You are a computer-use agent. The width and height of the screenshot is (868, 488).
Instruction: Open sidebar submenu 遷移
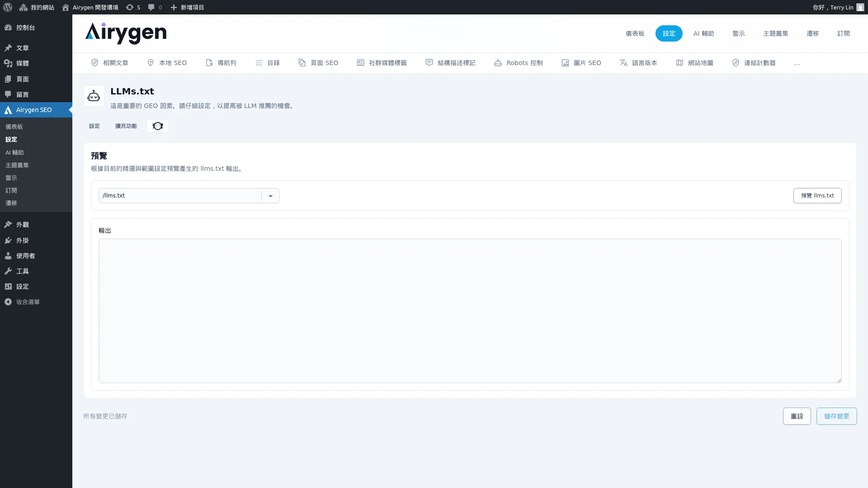[x=11, y=203]
